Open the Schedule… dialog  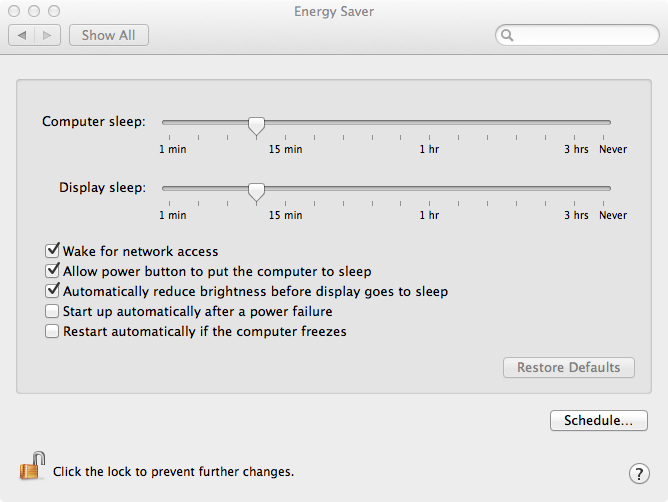click(599, 421)
